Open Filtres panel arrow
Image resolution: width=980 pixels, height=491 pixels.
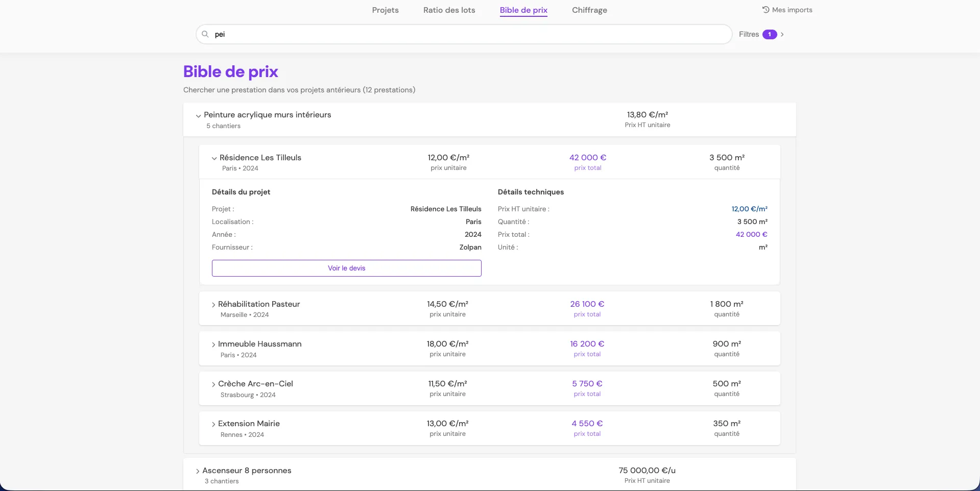(x=782, y=34)
